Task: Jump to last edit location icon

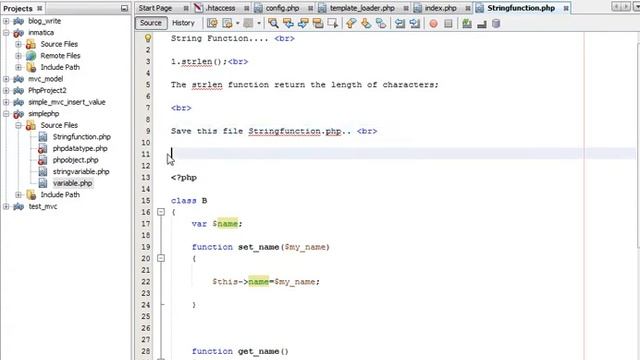Action: (x=212, y=23)
